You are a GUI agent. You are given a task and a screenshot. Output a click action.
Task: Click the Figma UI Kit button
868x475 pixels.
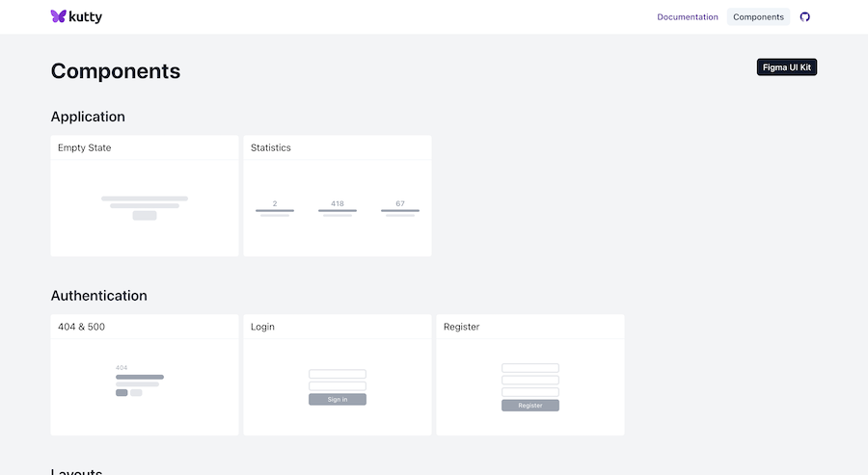787,67
